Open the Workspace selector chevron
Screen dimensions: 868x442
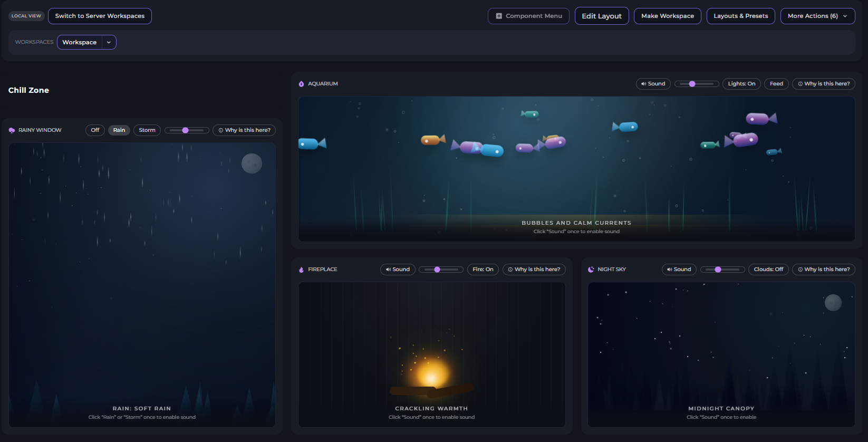point(109,42)
